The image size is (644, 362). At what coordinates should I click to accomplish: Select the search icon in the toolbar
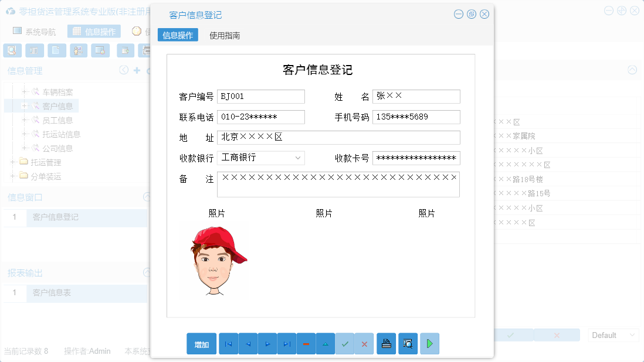12,50
